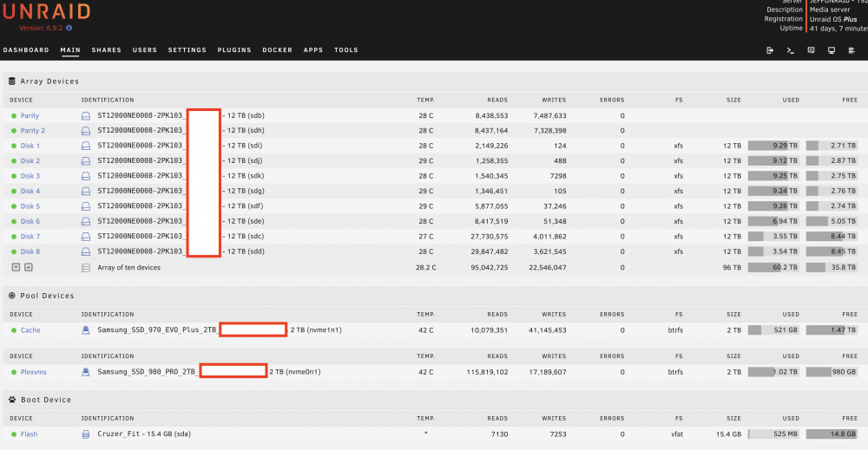The image size is (868, 450).
Task: Click the green status dot for Disk 8
Action: (14, 251)
